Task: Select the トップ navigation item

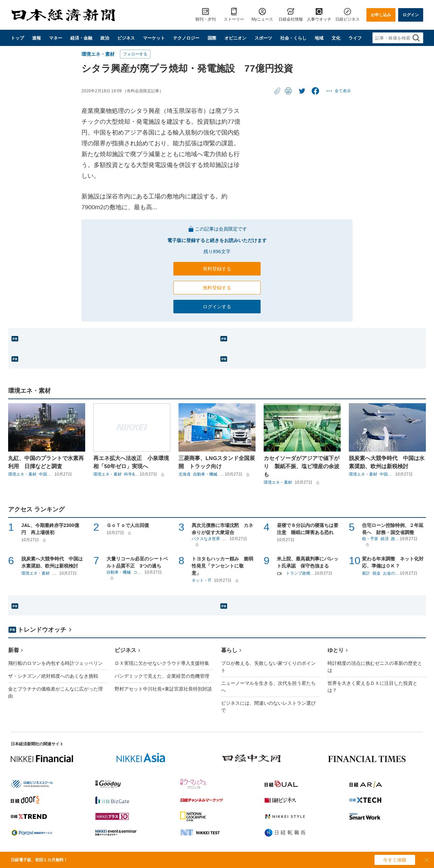Action: click(18, 38)
